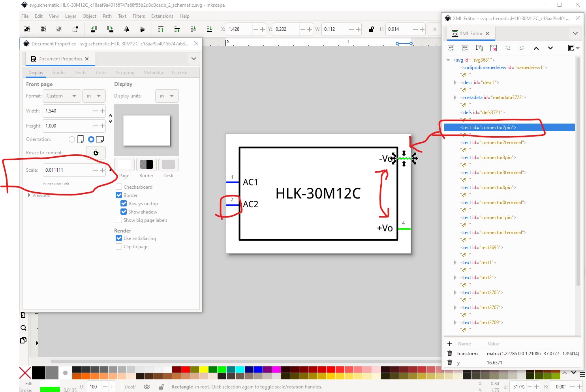Open Document Properties panel chevron menu
This screenshot has height=392, width=586.
tap(194, 59)
